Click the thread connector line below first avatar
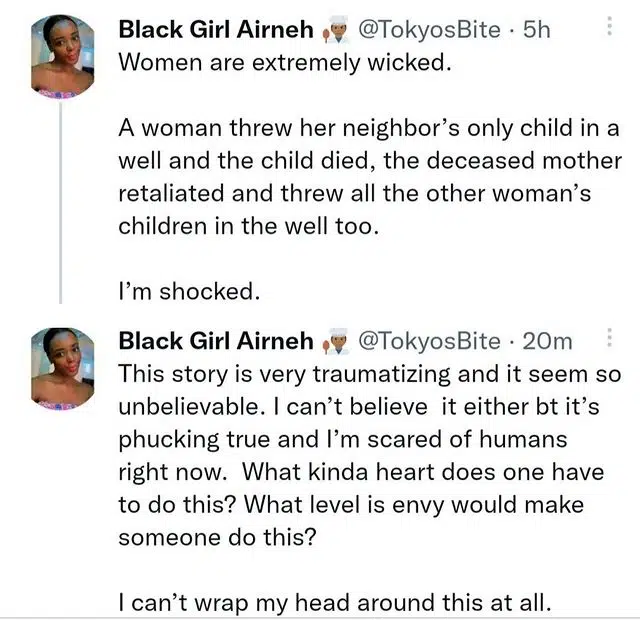 62,200
